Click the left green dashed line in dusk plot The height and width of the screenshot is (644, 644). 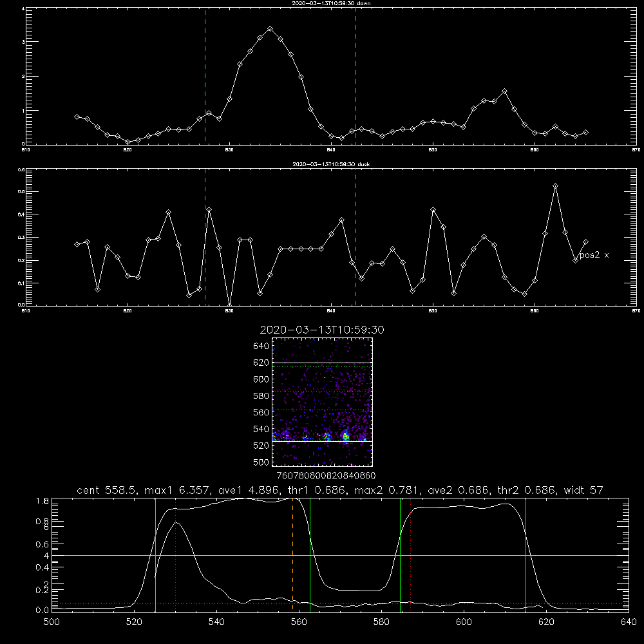tap(205, 237)
